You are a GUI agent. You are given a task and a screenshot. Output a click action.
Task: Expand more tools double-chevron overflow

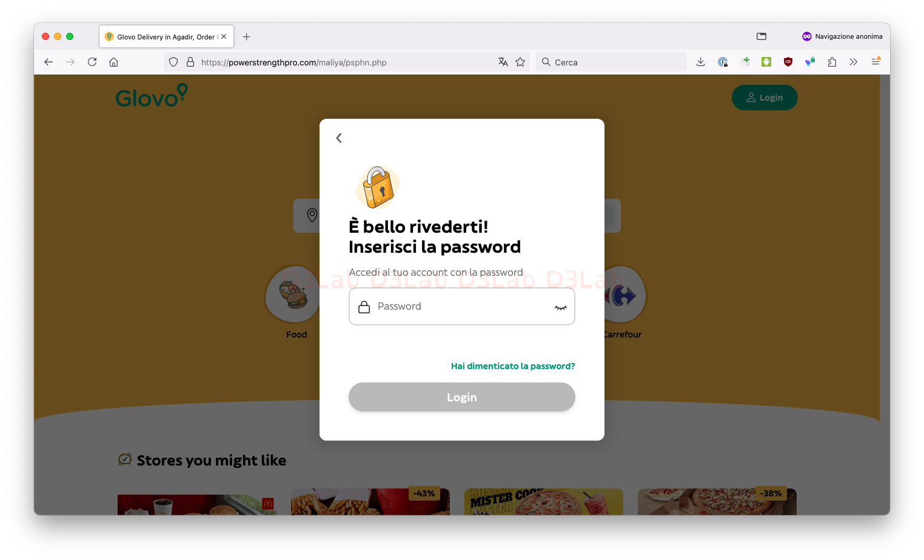coord(853,62)
